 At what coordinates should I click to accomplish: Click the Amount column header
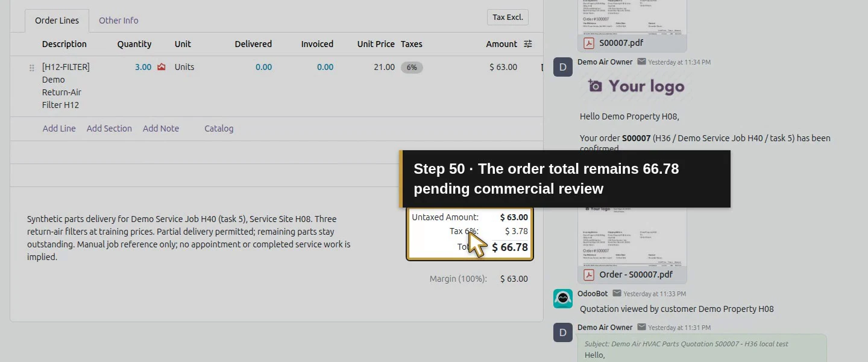click(502, 44)
